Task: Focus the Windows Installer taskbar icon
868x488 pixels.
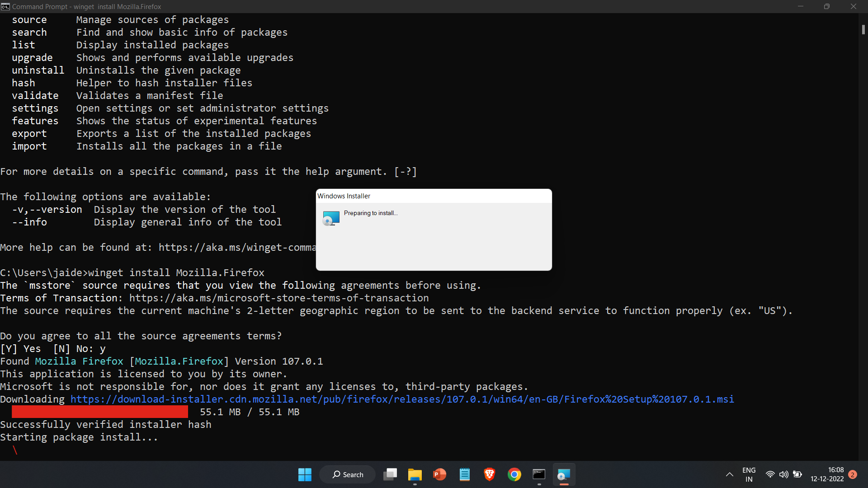Action: (564, 474)
